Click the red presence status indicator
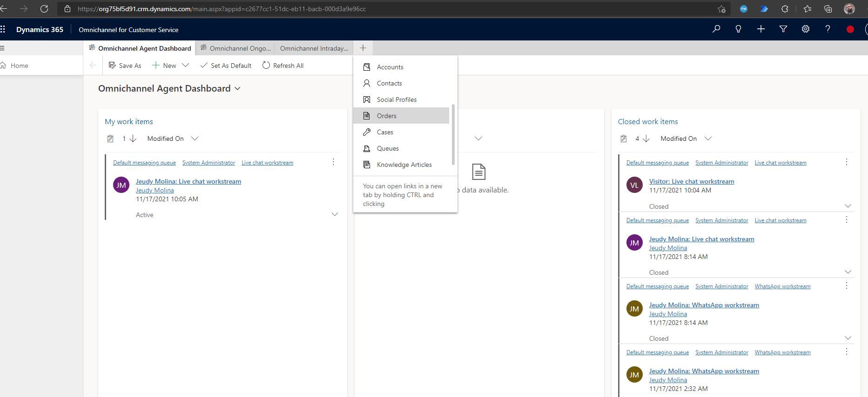The image size is (868, 397). 850,29
